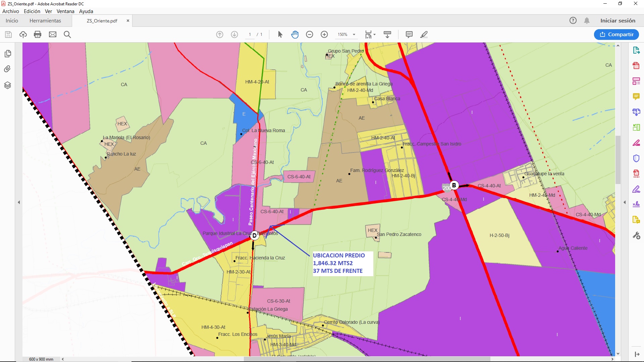Select the Hand pan tool
The image size is (644, 362).
tap(295, 35)
